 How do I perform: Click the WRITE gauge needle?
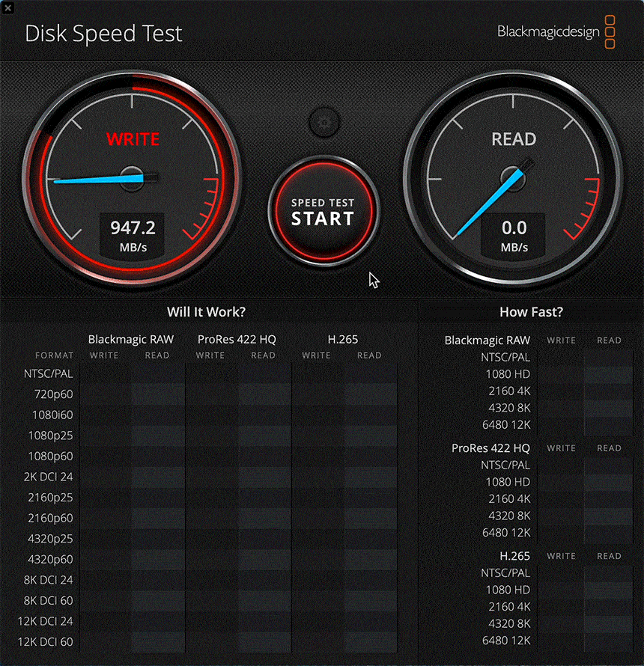point(105,178)
